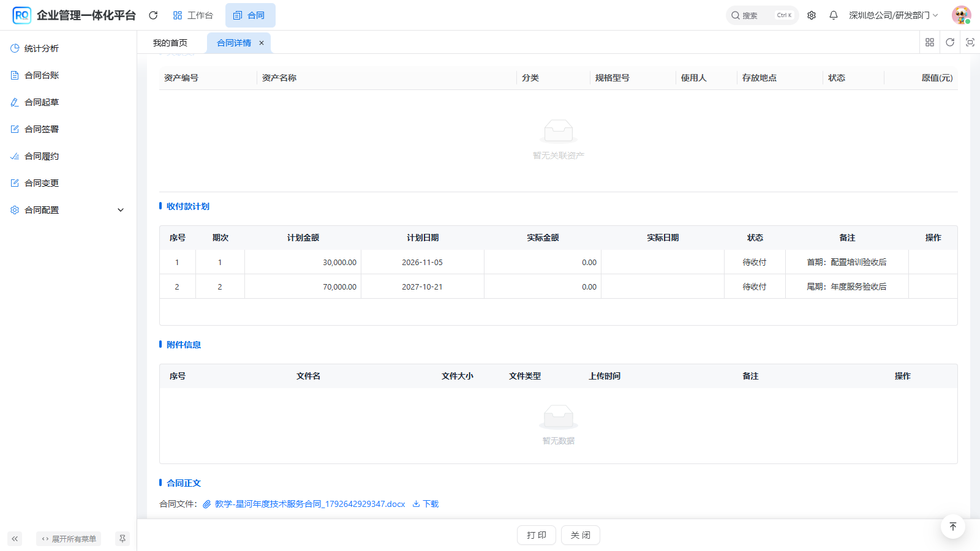Select the 合同 top navigation tab

250,15
